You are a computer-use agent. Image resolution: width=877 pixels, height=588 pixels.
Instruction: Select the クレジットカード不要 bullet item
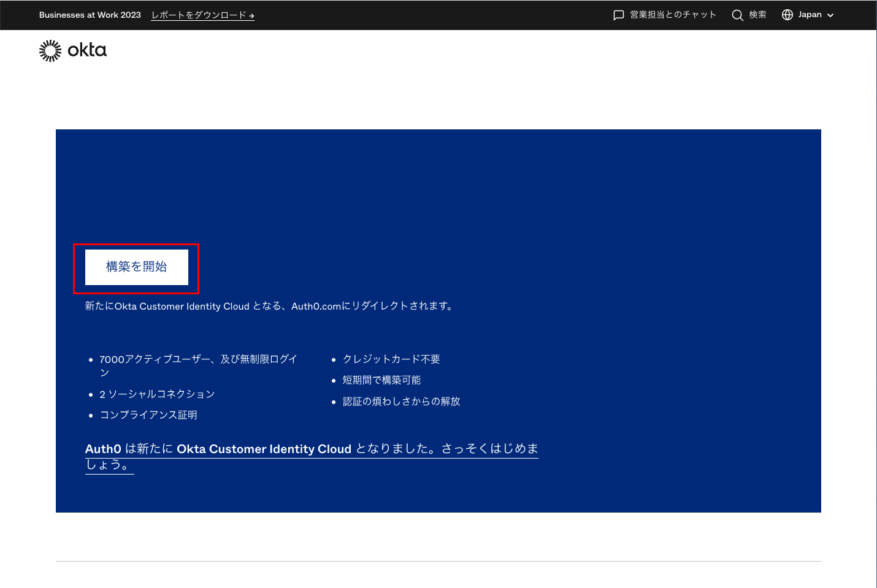pos(391,359)
